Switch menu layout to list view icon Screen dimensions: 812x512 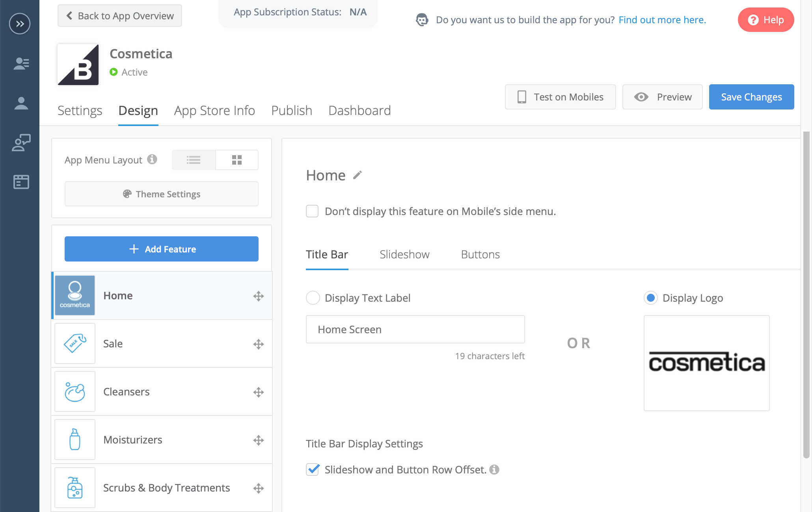click(194, 160)
